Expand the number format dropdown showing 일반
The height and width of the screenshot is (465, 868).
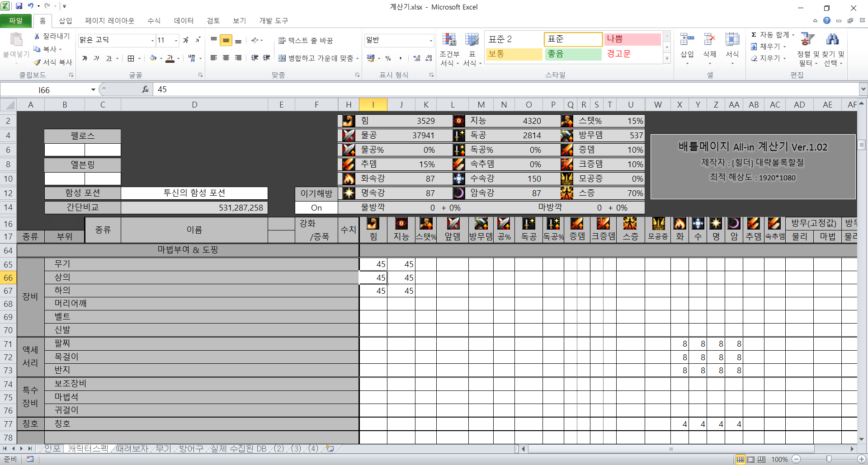point(430,41)
